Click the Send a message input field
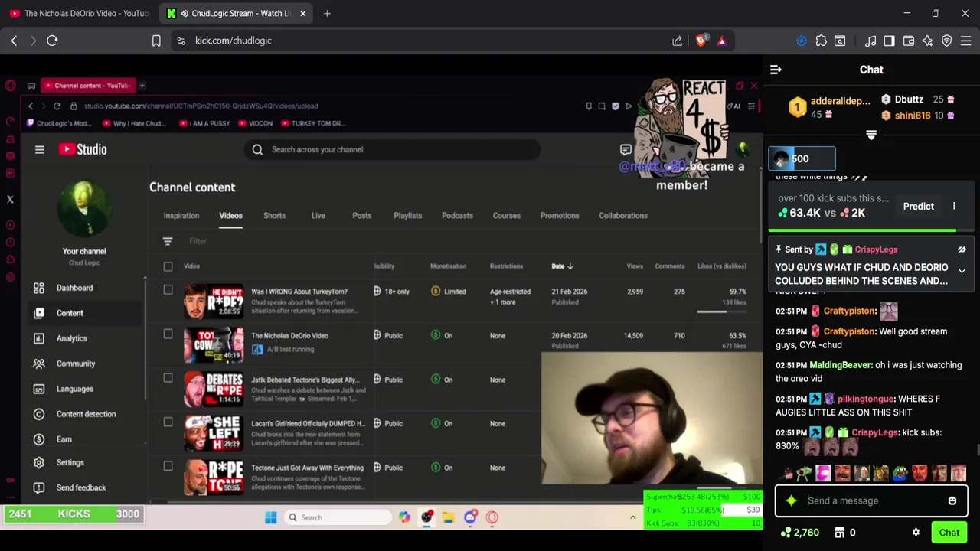Image resolution: width=980 pixels, height=551 pixels. pyautogui.click(x=871, y=500)
